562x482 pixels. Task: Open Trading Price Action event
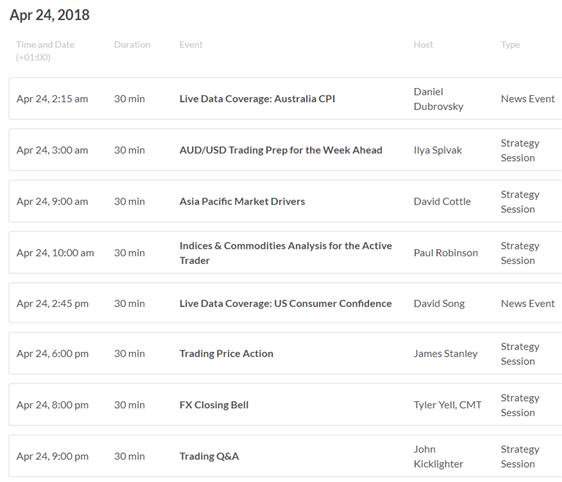[x=226, y=354]
